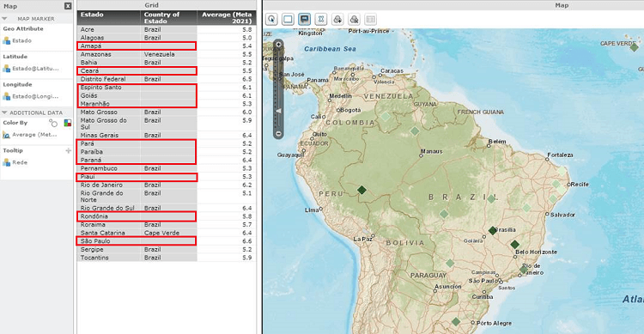
Task: Select the Paraná row
Action: click(x=167, y=160)
